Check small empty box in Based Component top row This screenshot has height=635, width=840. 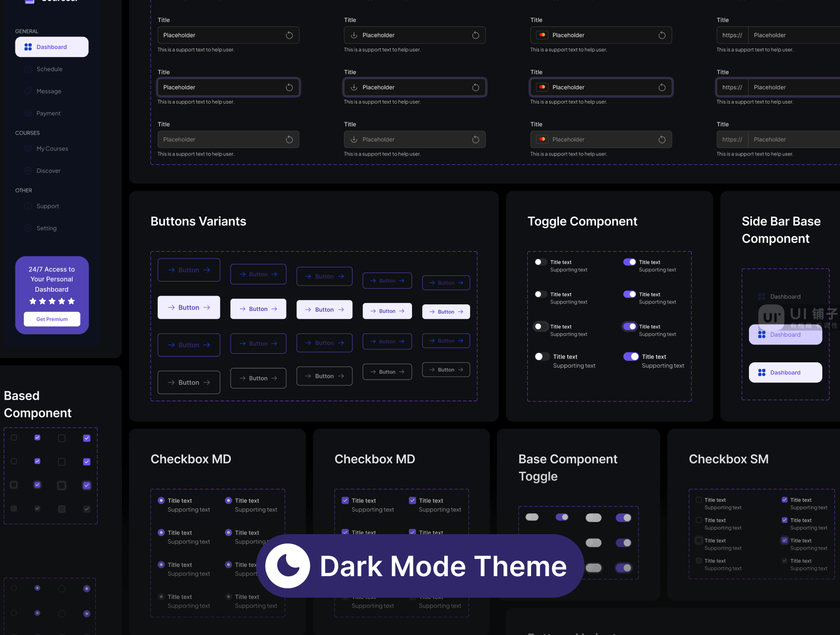[14, 437]
